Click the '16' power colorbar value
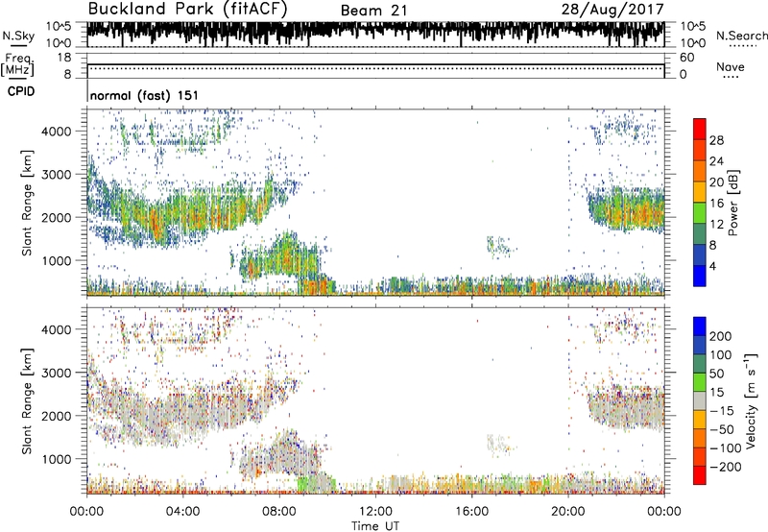 716,204
